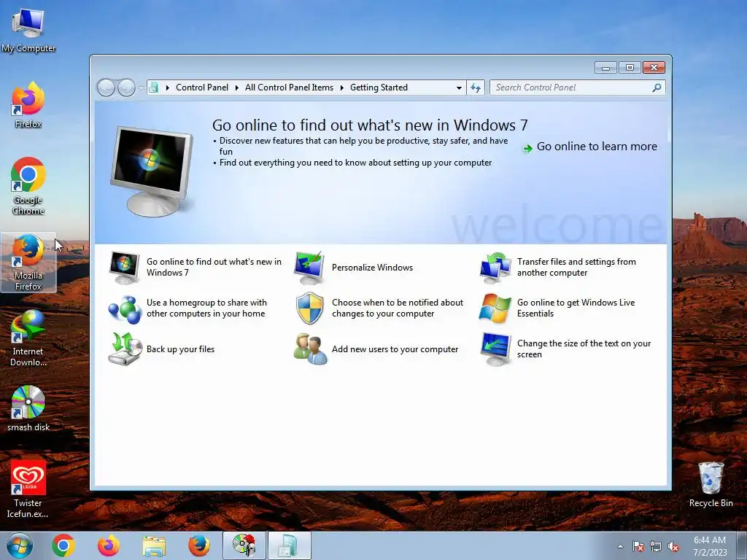The image size is (747, 560).
Task: Maximize the Getting Started window
Action: click(630, 68)
